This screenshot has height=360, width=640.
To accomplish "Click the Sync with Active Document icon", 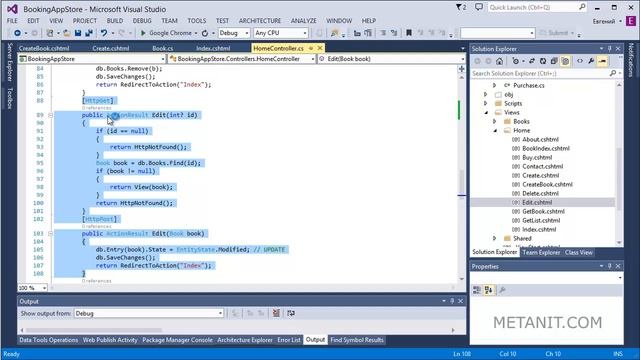I will (532, 61).
